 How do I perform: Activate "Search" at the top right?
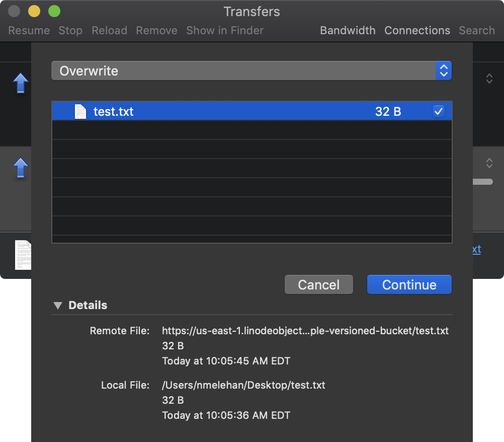476,31
